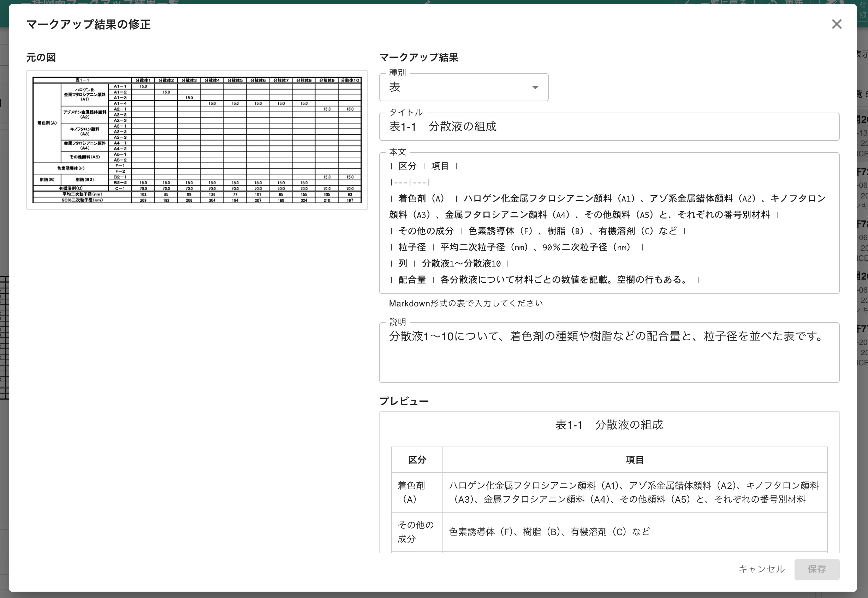Click the プレビュー heading
The height and width of the screenshot is (598, 868).
click(x=404, y=401)
